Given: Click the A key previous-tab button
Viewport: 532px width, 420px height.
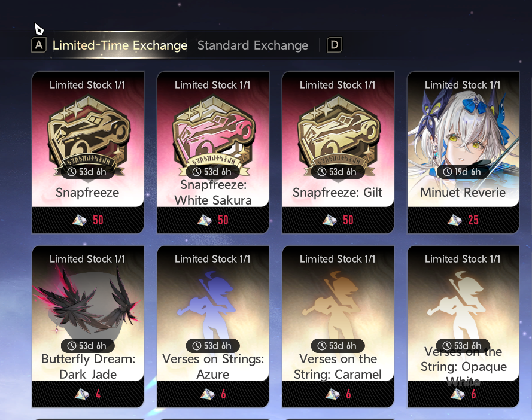Looking at the screenshot, I should point(39,45).
